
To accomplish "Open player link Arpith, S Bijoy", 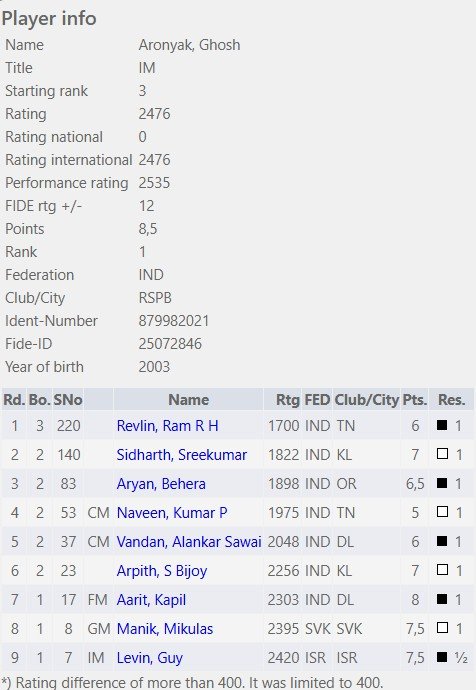I will coord(161,571).
